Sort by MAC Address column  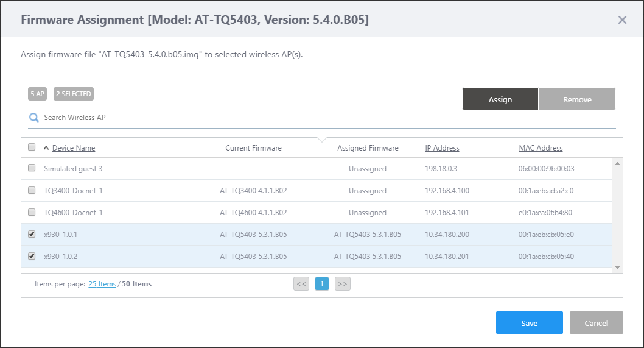[x=541, y=148]
